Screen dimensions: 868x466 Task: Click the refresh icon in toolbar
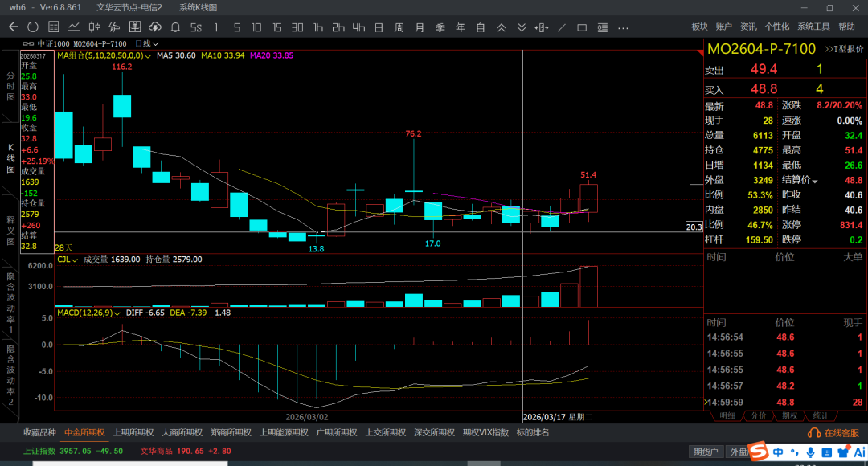pyautogui.click(x=33, y=27)
